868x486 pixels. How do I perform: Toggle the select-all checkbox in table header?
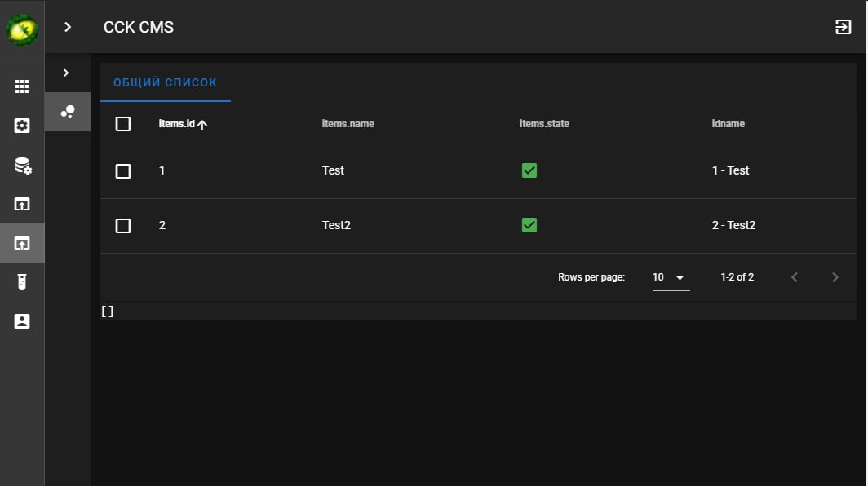[x=123, y=124]
